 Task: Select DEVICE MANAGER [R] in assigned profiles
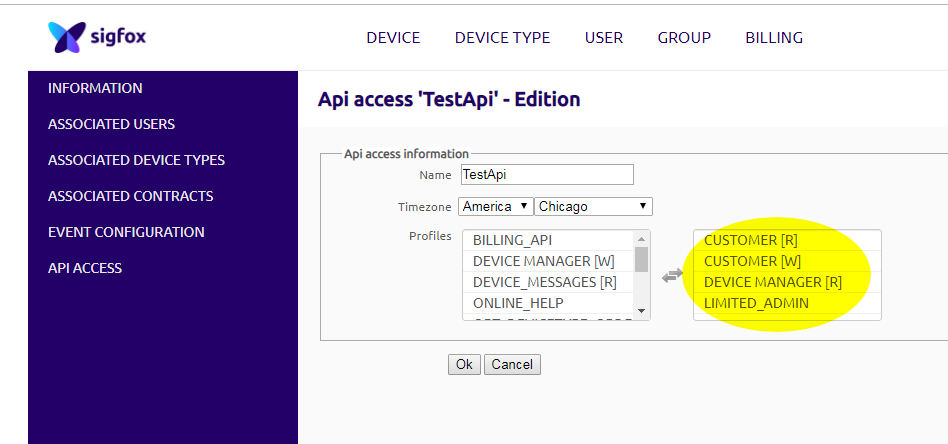click(x=787, y=282)
